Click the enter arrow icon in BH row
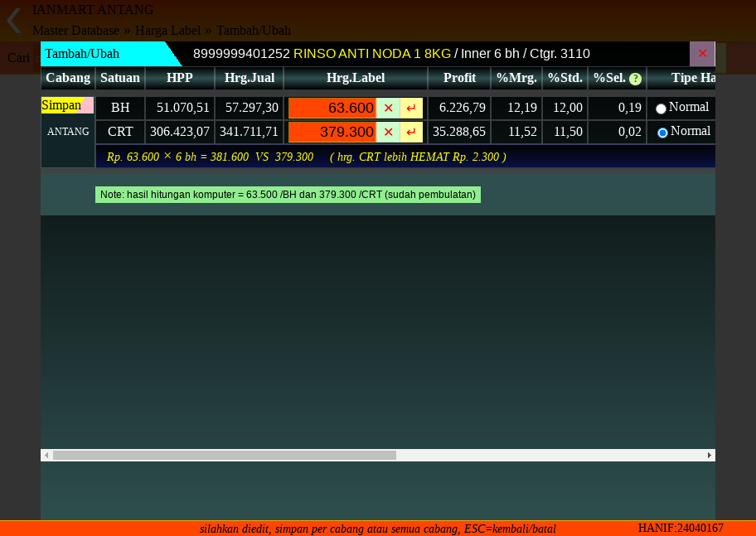Screen dimensions: 756x536 pos(411,108)
